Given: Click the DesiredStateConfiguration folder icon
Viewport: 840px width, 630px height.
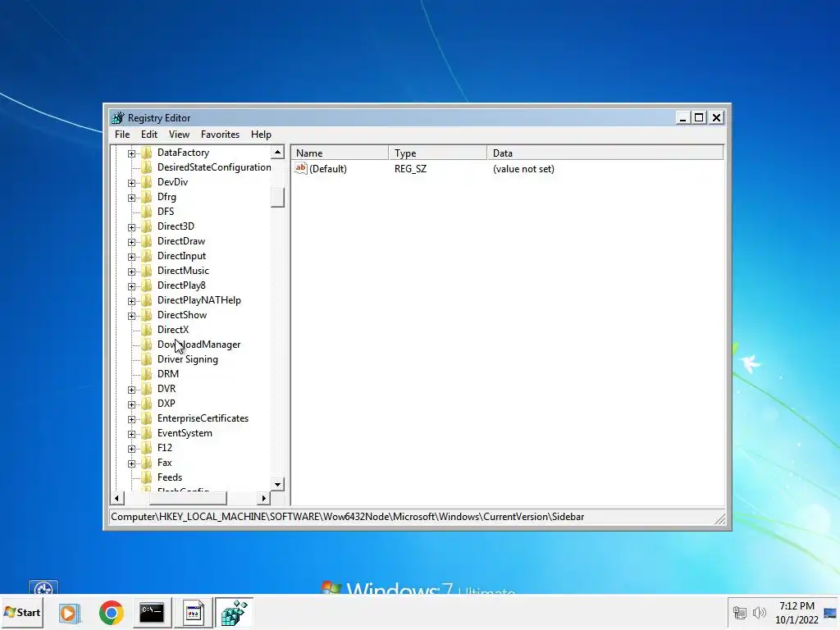Looking at the screenshot, I should pyautogui.click(x=146, y=167).
